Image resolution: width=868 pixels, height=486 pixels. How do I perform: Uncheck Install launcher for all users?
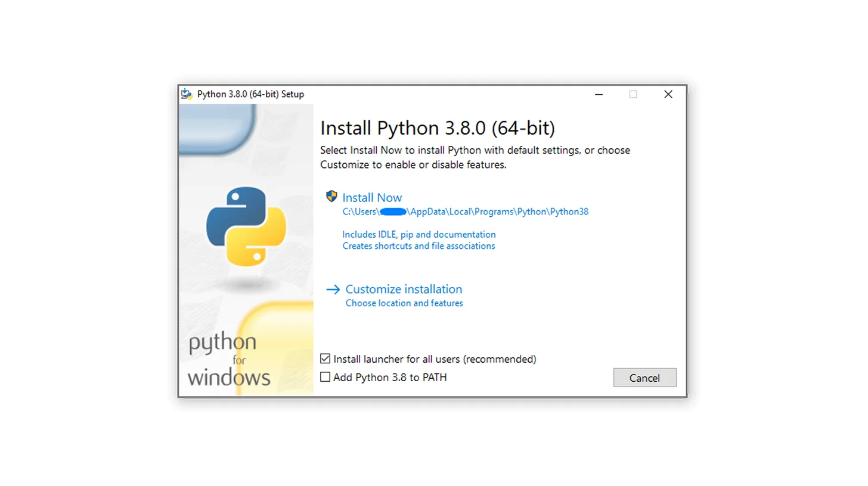(x=325, y=359)
